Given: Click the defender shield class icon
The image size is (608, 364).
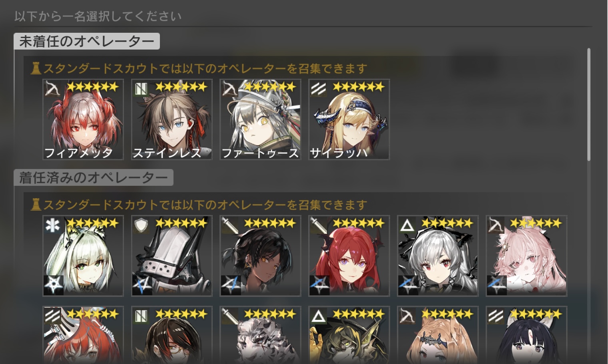Looking at the screenshot, I should [141, 225].
